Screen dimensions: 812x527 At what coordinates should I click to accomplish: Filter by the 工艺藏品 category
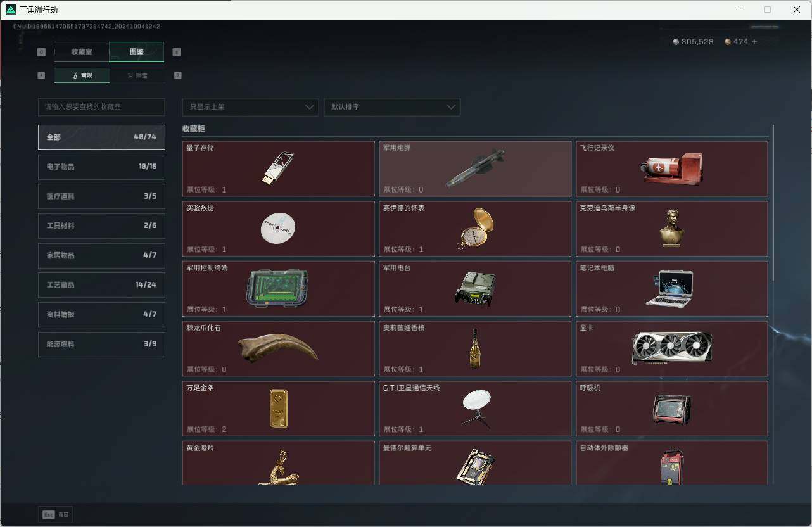(101, 285)
